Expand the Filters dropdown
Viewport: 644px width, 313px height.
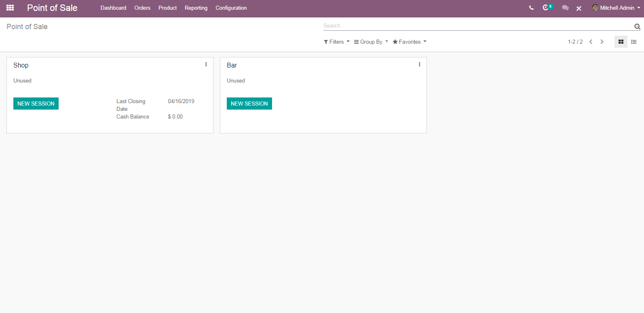[336, 42]
